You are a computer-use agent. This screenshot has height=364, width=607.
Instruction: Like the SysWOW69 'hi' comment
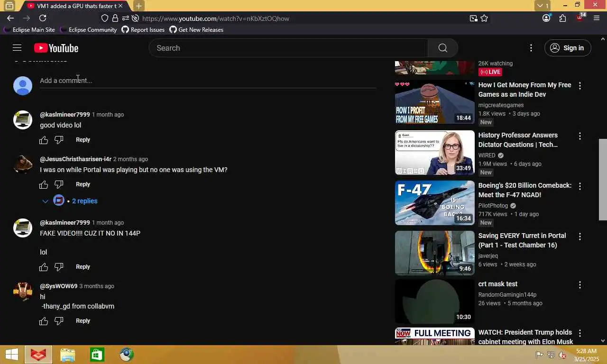[x=44, y=321]
